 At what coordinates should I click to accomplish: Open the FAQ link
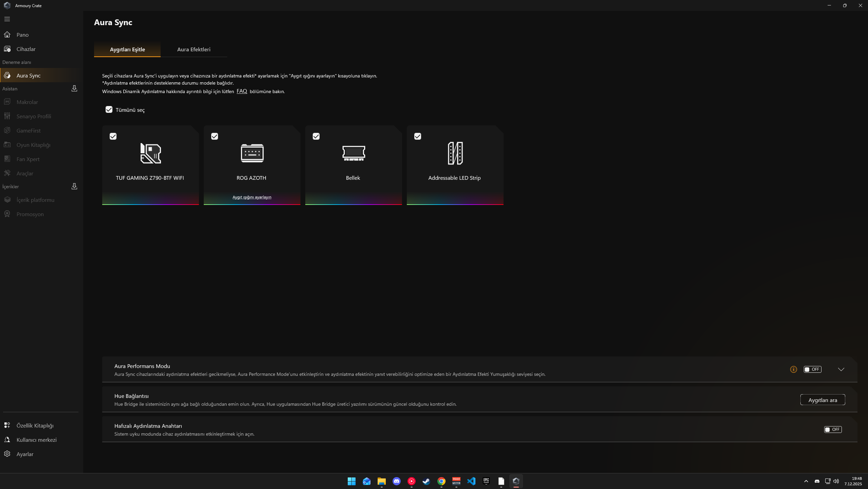pos(242,91)
